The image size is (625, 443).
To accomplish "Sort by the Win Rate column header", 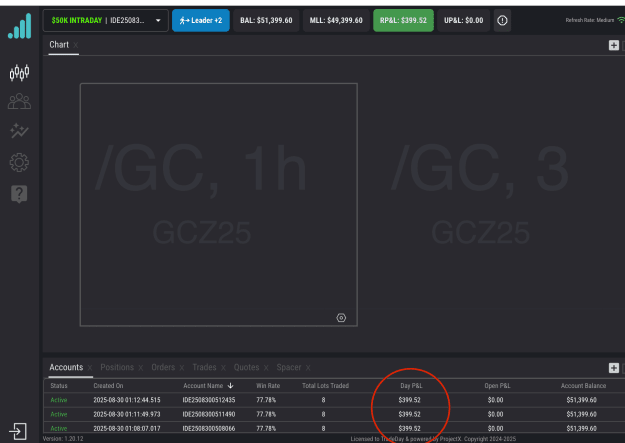I will tap(268, 386).
